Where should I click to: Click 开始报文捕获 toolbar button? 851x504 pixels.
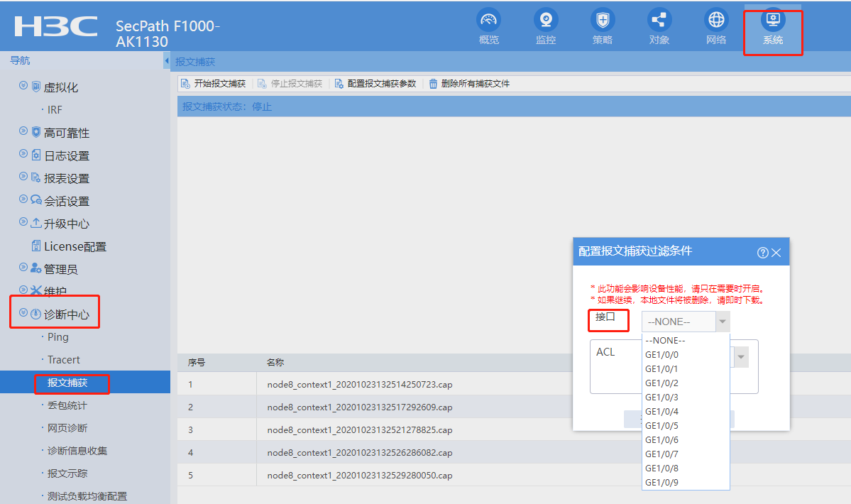click(x=214, y=84)
